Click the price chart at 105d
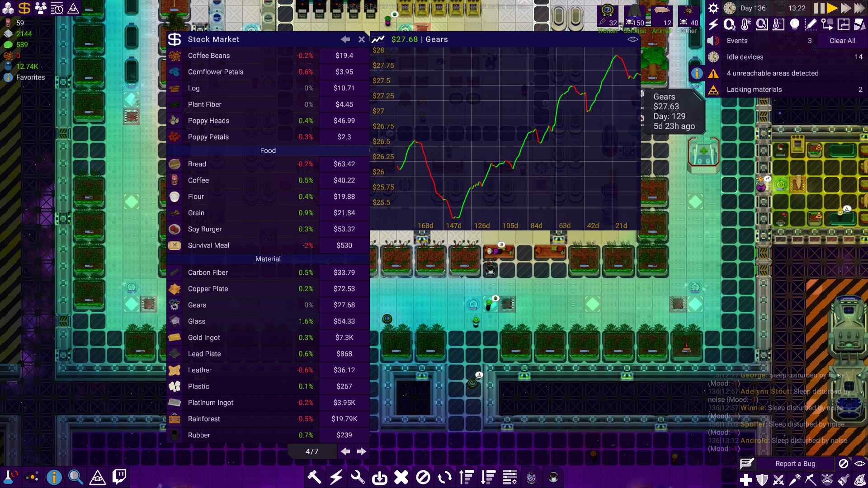The width and height of the screenshot is (868, 488). click(x=510, y=225)
